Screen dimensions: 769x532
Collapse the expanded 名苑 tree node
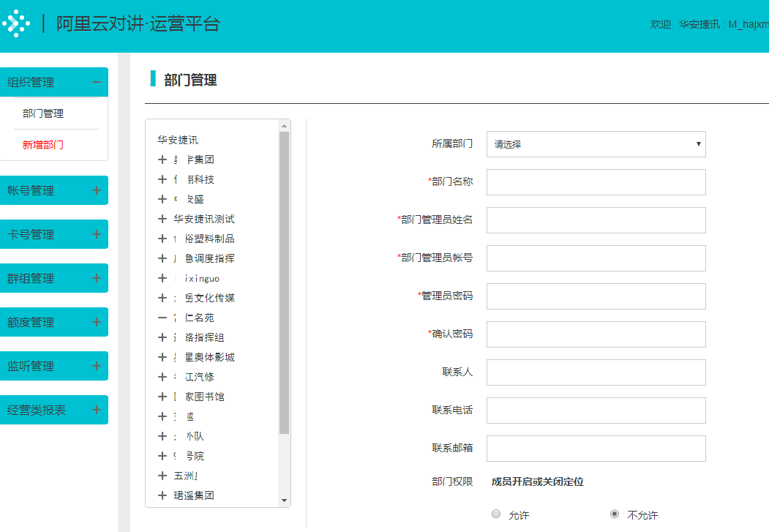(x=162, y=318)
